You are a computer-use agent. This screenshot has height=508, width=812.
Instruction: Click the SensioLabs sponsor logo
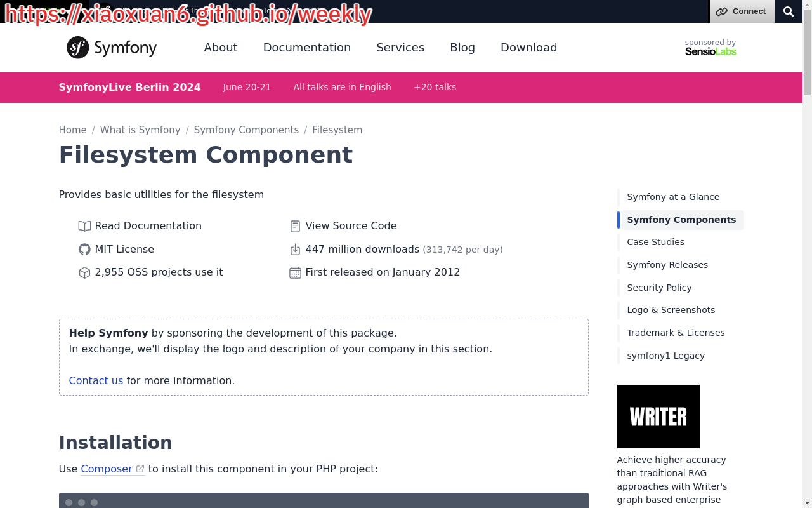[x=710, y=51]
